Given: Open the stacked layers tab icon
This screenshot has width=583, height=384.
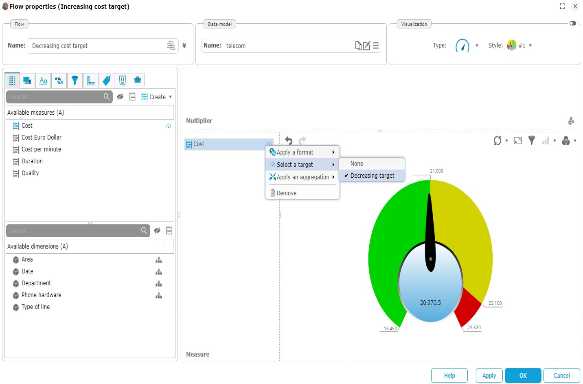Looking at the screenshot, I should 27,80.
